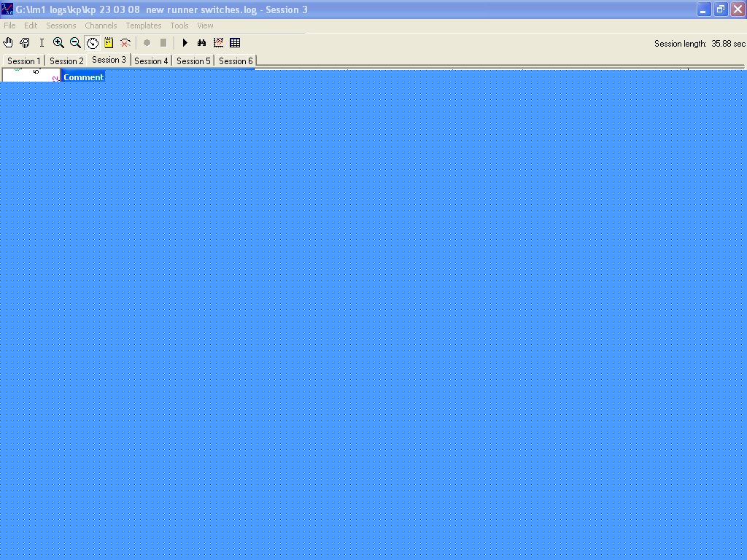Click the grey record circle button
747x560 pixels.
[147, 43]
